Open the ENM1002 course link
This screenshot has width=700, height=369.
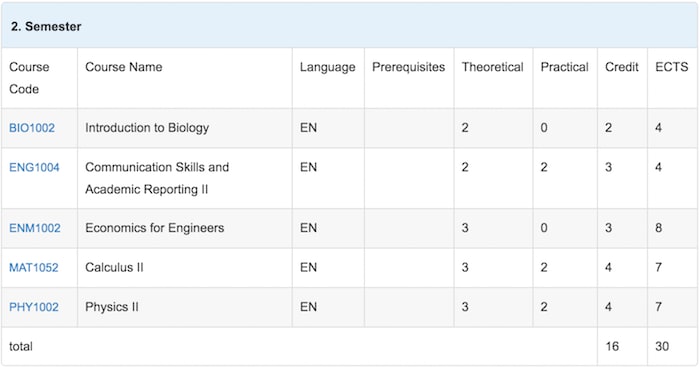(34, 228)
